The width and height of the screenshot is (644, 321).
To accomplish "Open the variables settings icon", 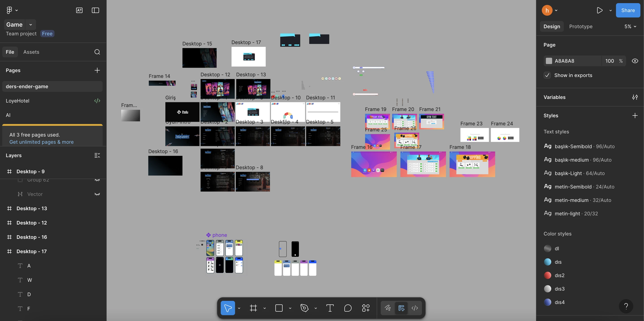I will (x=635, y=97).
